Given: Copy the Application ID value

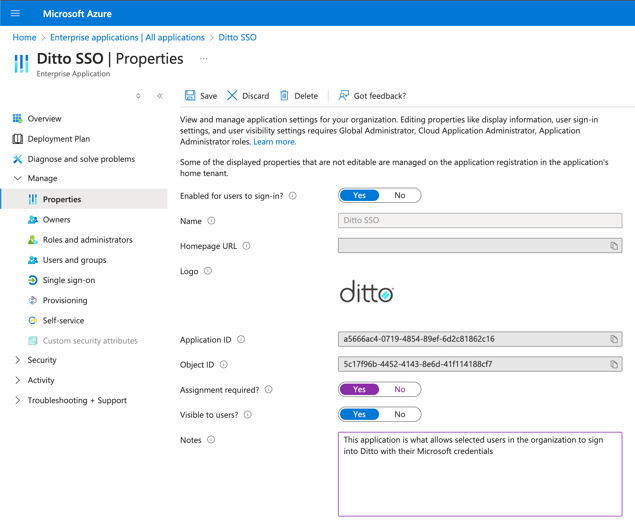Looking at the screenshot, I should [614, 339].
